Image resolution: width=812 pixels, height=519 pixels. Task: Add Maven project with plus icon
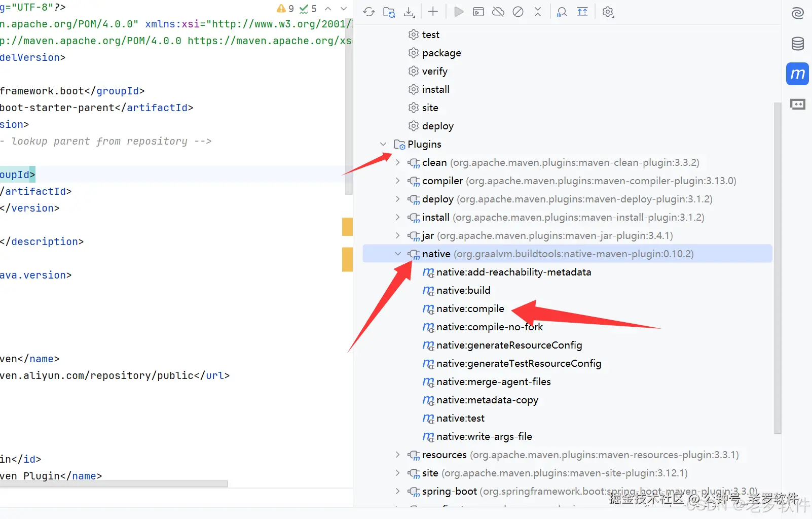[433, 12]
